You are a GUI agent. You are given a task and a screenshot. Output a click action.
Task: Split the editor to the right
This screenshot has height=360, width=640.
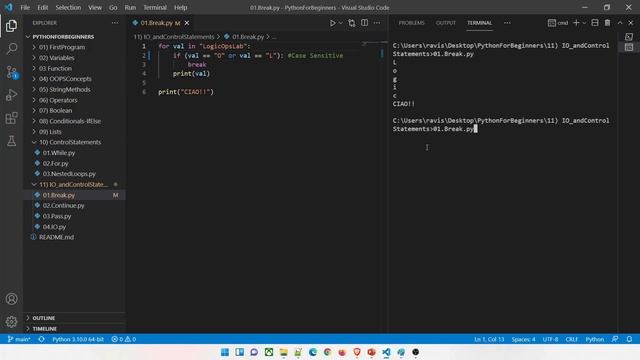pos(364,23)
